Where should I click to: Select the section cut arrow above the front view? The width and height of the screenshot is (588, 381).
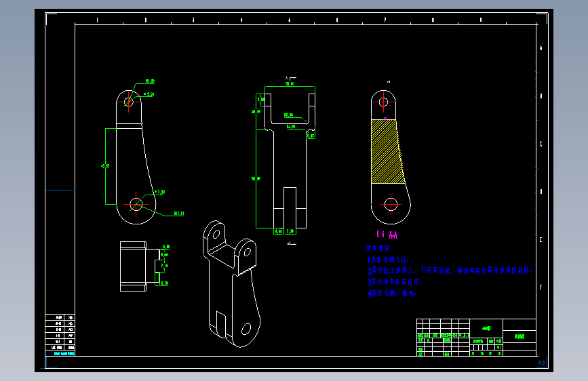[x=291, y=79]
